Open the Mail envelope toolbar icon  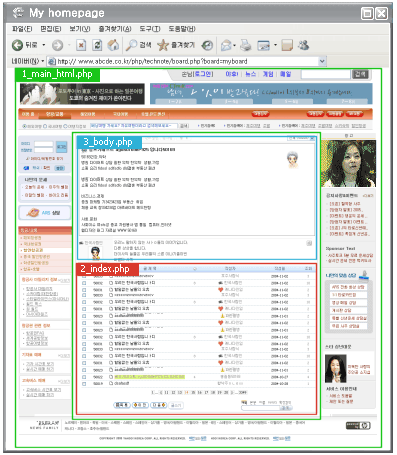[x=226, y=45]
